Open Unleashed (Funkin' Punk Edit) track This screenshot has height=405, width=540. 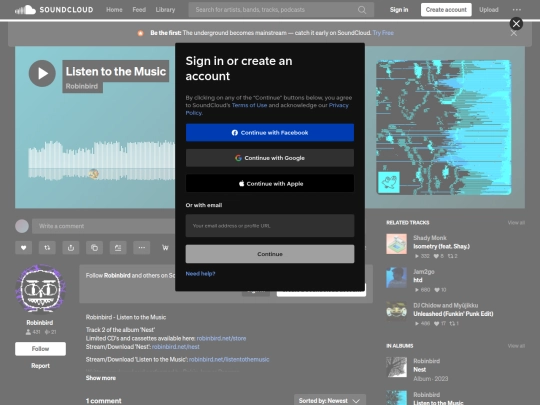453,314
